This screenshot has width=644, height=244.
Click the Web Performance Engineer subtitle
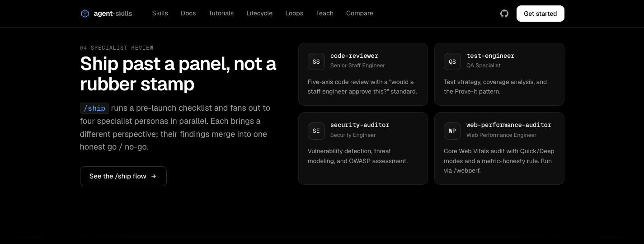(x=502, y=135)
